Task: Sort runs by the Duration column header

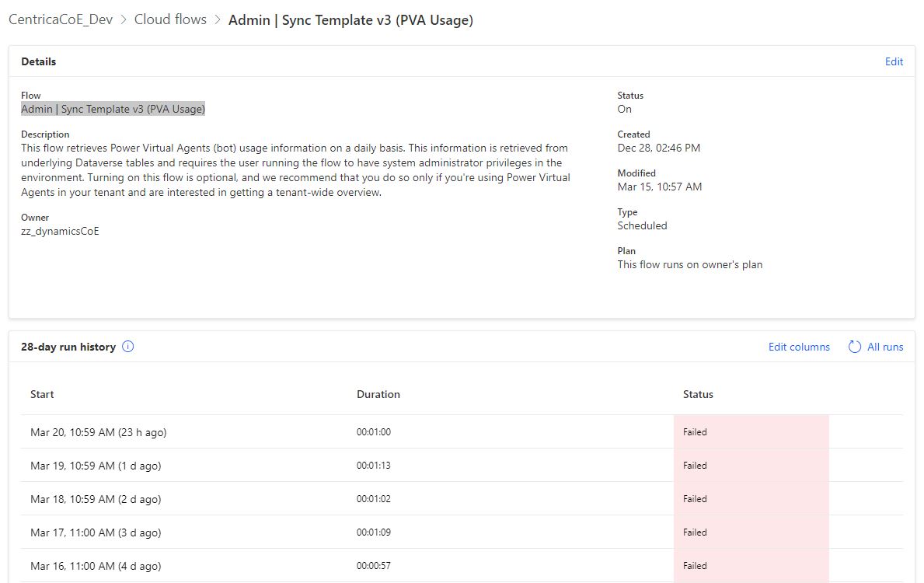Action: click(x=378, y=394)
